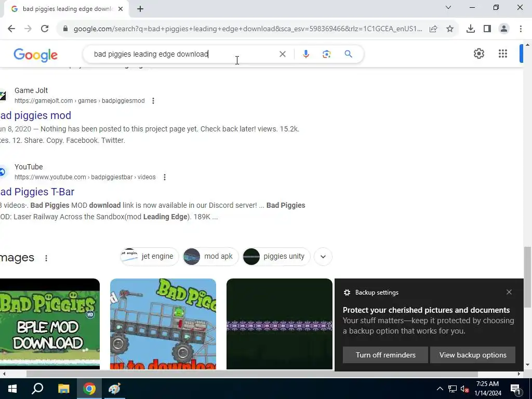Viewport: 532px width, 399px height.
Task: Click the address bar URL
Action: 248,29
